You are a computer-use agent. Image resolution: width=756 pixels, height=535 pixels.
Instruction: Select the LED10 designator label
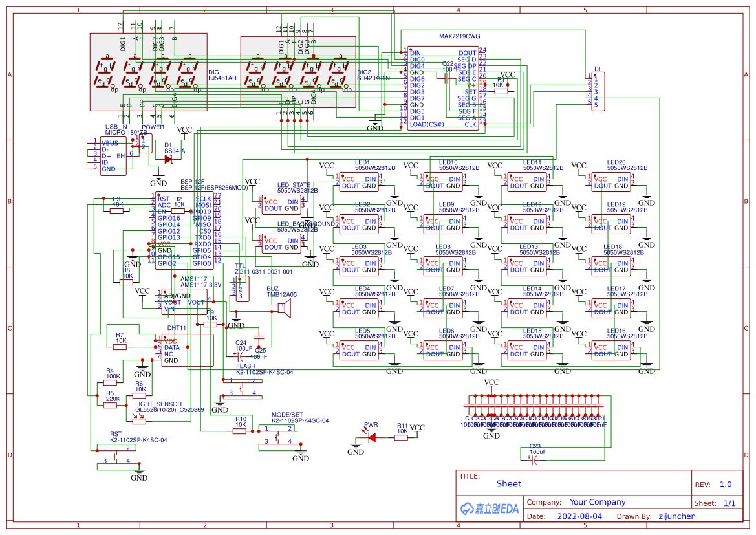point(448,162)
